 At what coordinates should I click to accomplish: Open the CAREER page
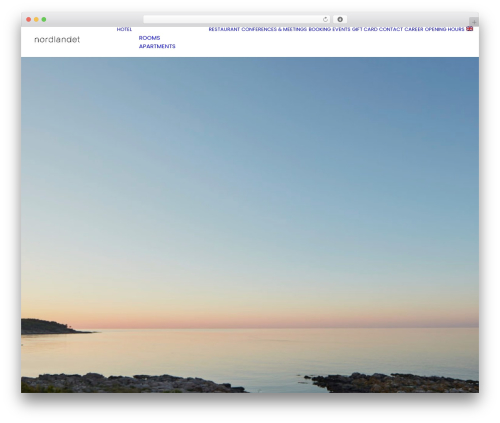pos(414,29)
